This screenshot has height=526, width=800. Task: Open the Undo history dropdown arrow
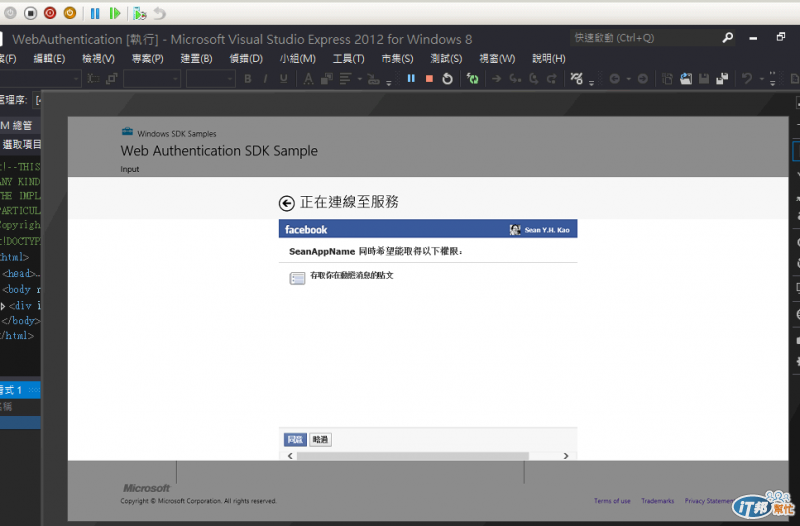(x=762, y=79)
